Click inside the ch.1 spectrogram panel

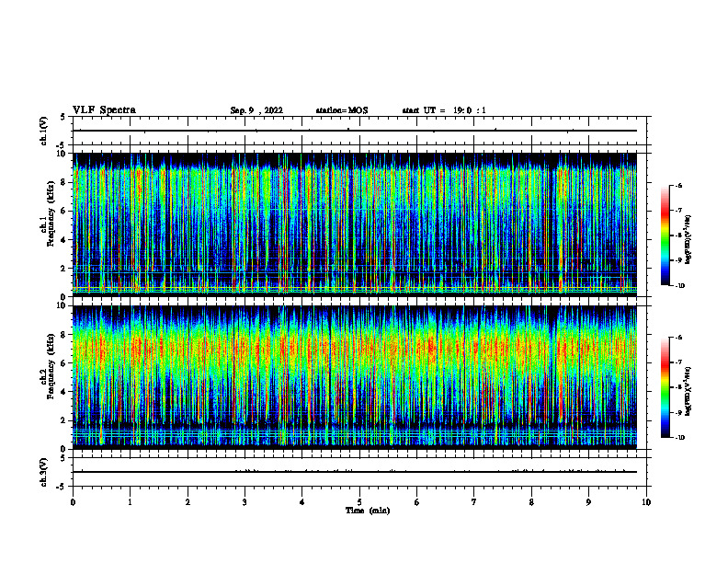pos(355,224)
